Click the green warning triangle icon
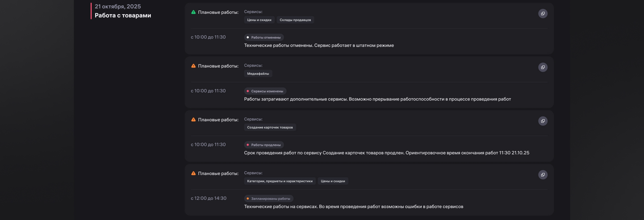This screenshot has height=220, width=644. [193, 12]
